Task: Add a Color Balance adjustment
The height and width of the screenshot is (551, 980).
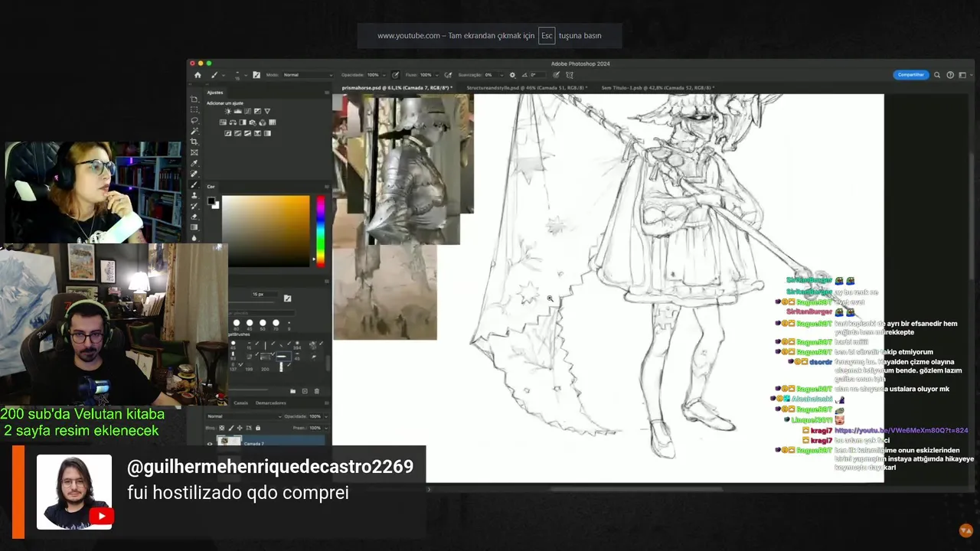Action: tap(233, 122)
